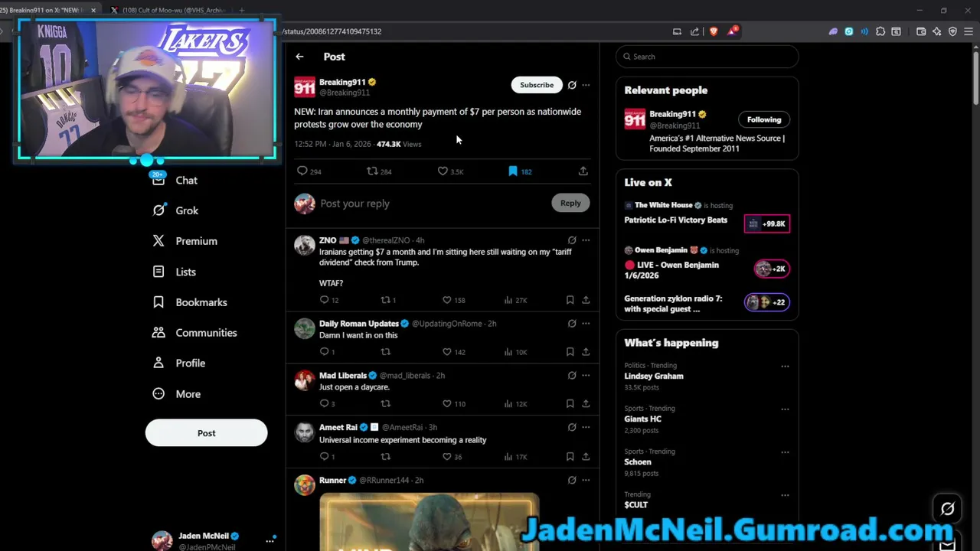Image resolution: width=980 pixels, height=551 pixels.
Task: Toggle the Following button for Breaking911
Action: (x=764, y=119)
